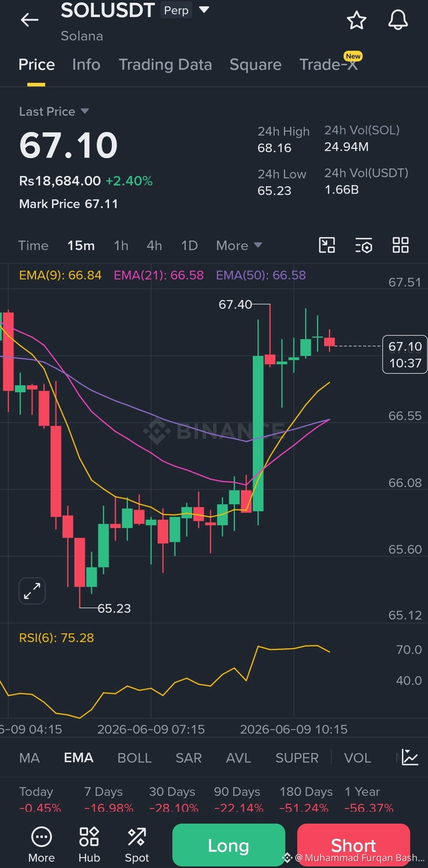Image resolution: width=428 pixels, height=868 pixels.
Task: Open the SOLUSDT pair selector dropdown arrow
Action: [204, 10]
